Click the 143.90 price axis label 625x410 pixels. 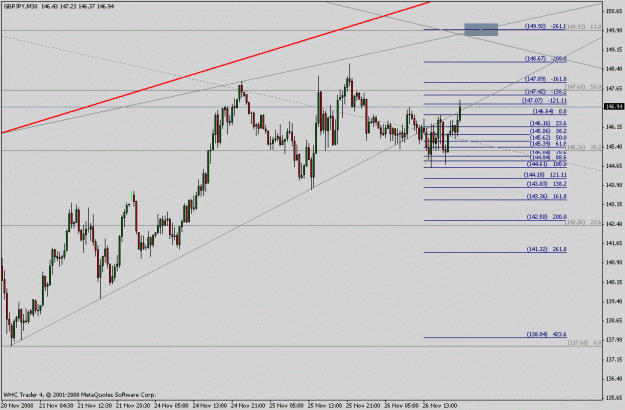click(x=614, y=185)
